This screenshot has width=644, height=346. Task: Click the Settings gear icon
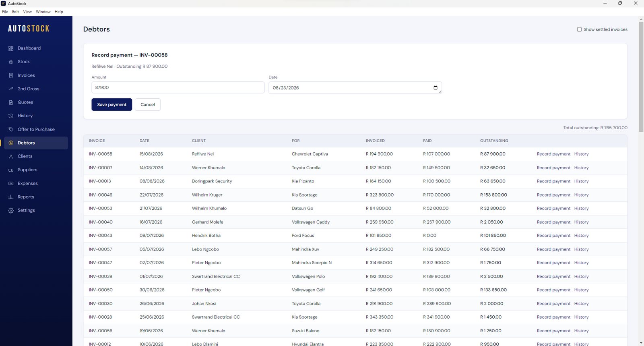(x=11, y=211)
